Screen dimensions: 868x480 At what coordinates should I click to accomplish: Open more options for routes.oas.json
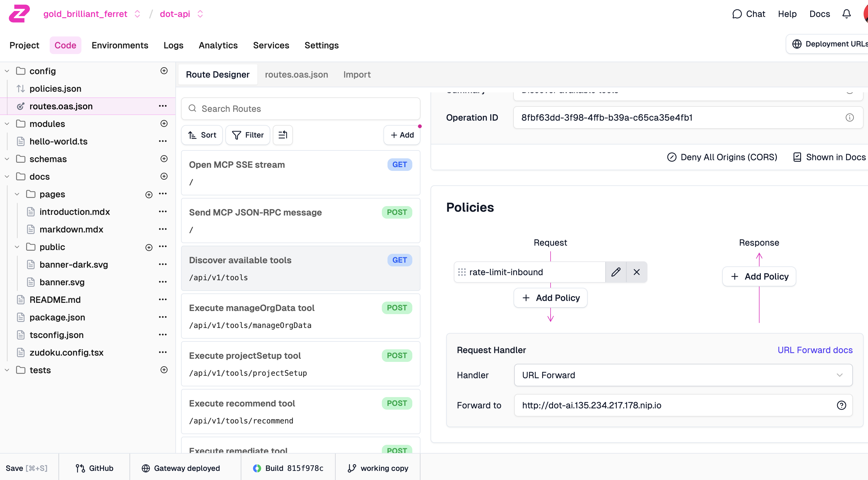tap(163, 106)
